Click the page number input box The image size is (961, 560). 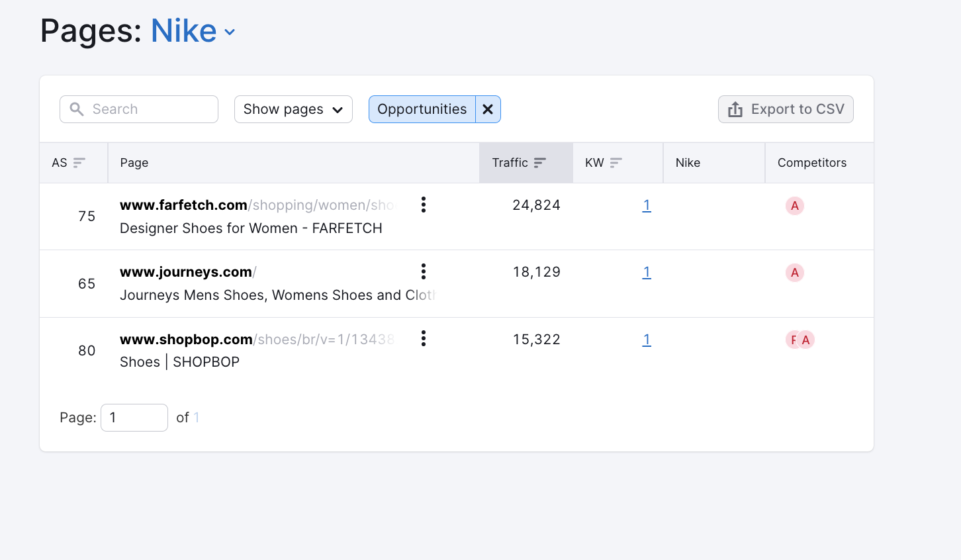click(x=134, y=418)
